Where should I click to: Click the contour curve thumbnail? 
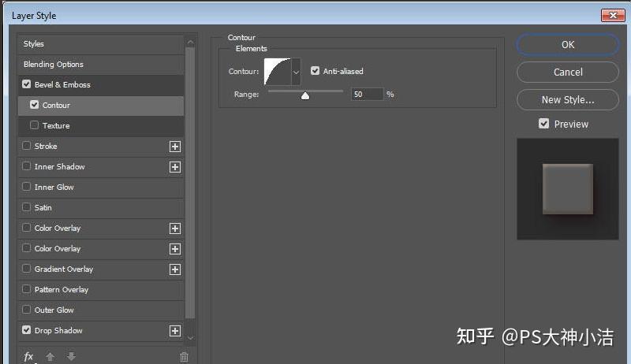click(278, 72)
